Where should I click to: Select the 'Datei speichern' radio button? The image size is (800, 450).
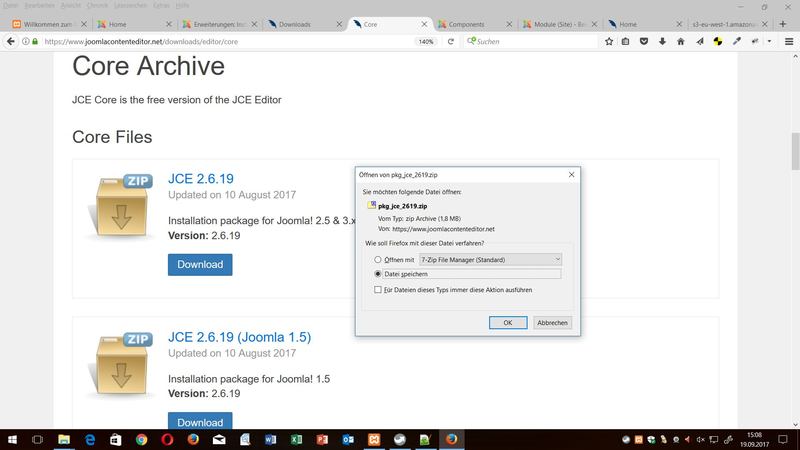[x=378, y=274]
